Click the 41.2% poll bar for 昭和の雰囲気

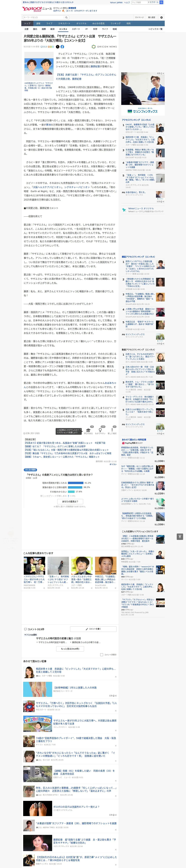pos(76,483)
